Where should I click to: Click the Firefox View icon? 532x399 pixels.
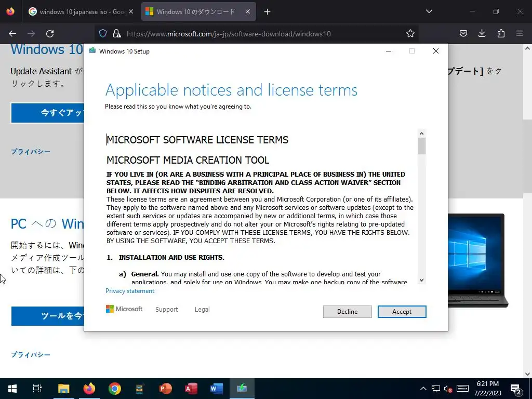(x=10, y=11)
